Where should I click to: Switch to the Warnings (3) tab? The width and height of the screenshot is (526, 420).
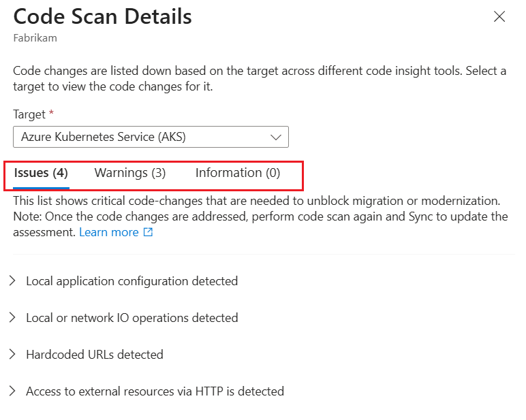(130, 173)
